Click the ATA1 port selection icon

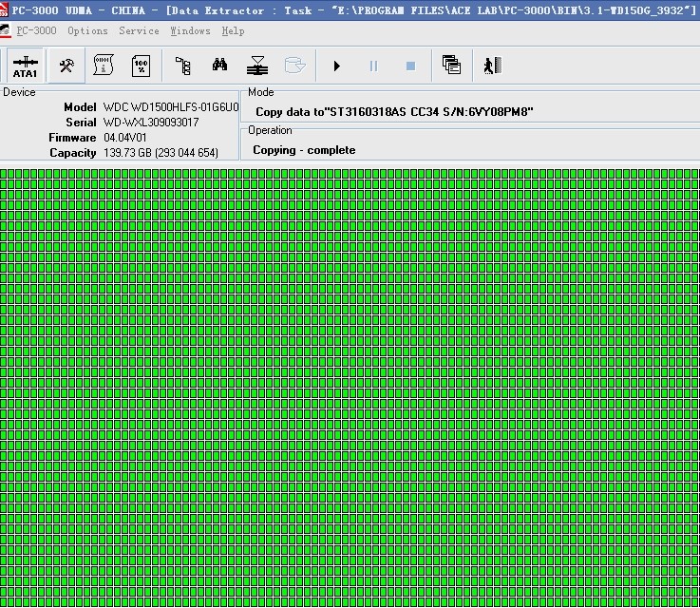[25, 66]
